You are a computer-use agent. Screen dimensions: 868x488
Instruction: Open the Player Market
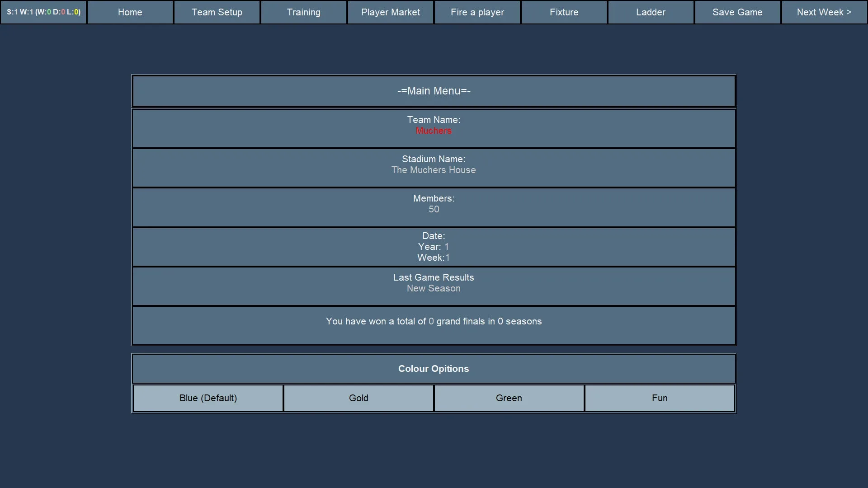pos(390,12)
